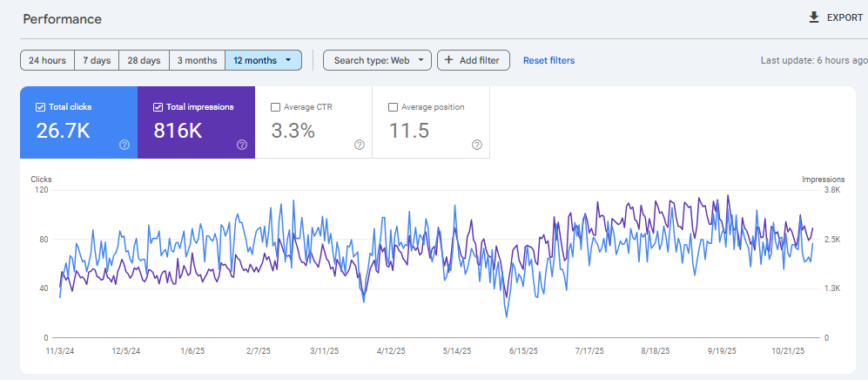Open help icon on Total clicks card
The image size is (868, 380).
(124, 145)
